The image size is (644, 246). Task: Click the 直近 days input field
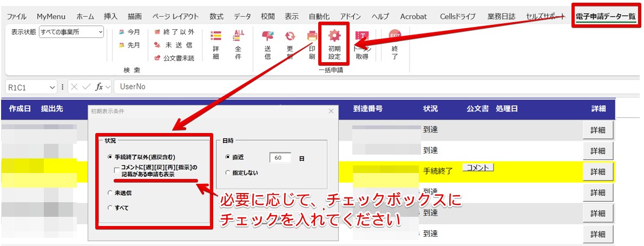280,158
